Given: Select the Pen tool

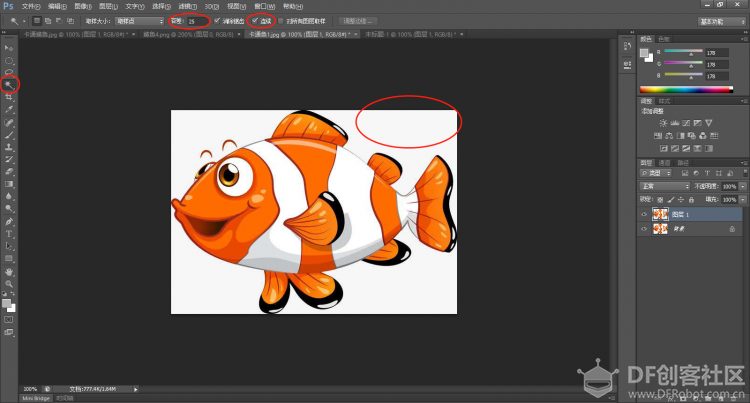Looking at the screenshot, I should coord(9,221).
